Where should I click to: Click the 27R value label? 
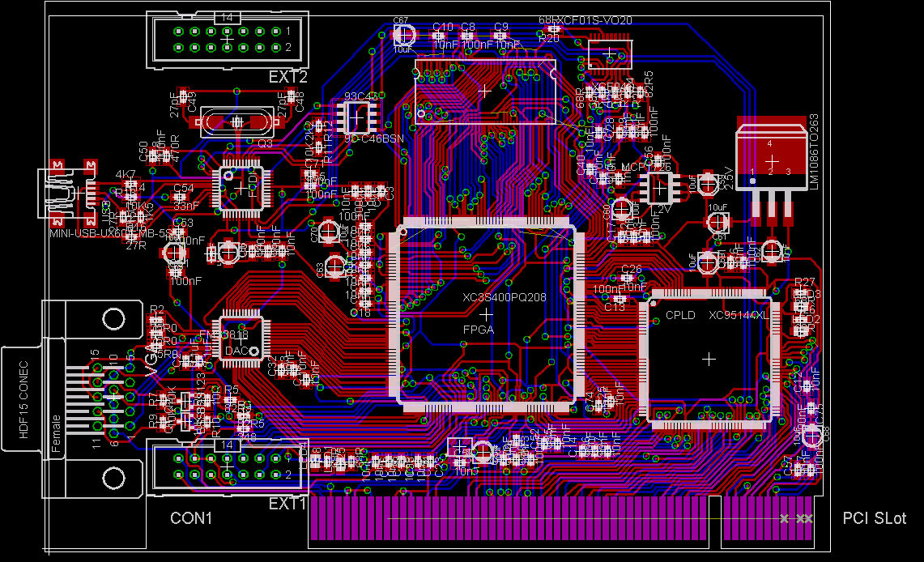[x=135, y=245]
